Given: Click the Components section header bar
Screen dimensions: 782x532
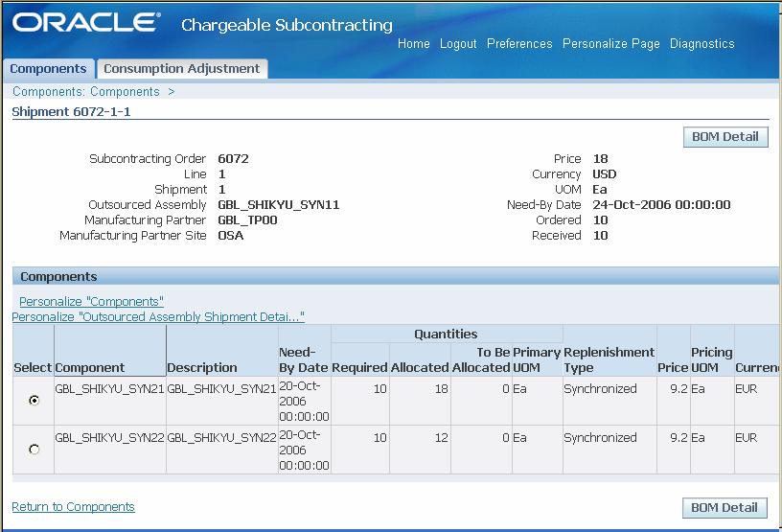Looking at the screenshot, I should (x=396, y=276).
